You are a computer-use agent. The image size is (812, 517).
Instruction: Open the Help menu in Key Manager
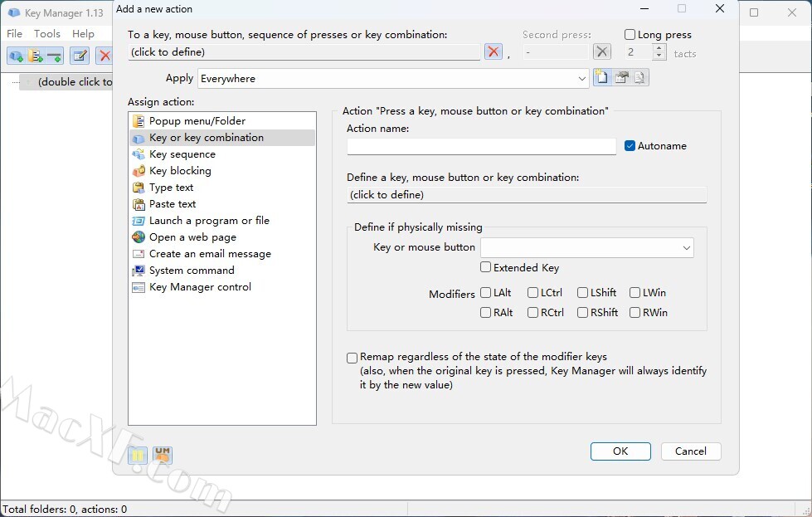pyautogui.click(x=83, y=34)
